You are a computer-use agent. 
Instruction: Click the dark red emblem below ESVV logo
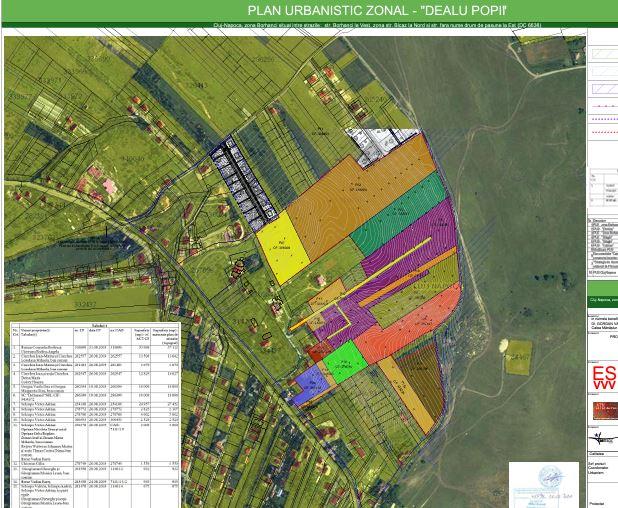(x=604, y=410)
